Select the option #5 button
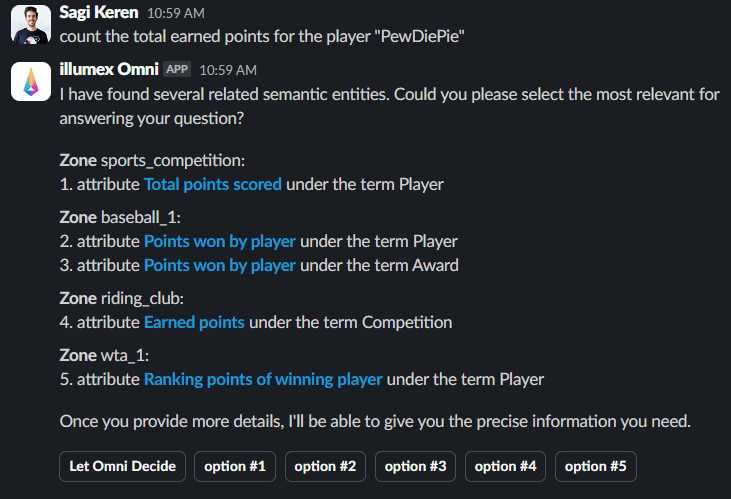731x499 pixels. (x=596, y=466)
